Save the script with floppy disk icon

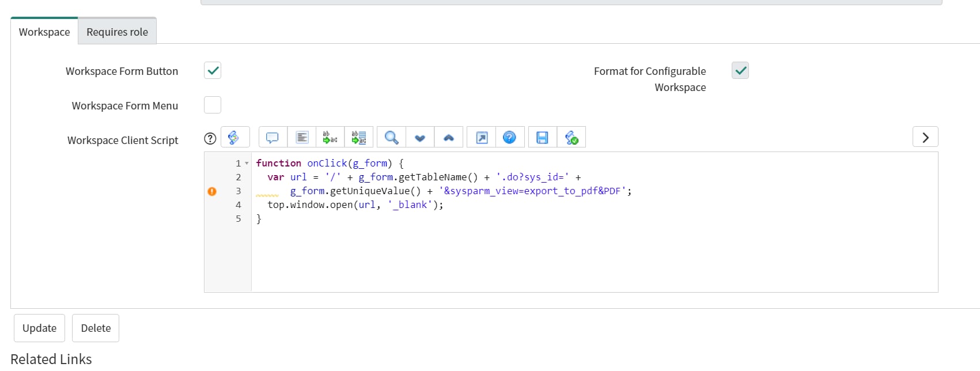coord(542,137)
